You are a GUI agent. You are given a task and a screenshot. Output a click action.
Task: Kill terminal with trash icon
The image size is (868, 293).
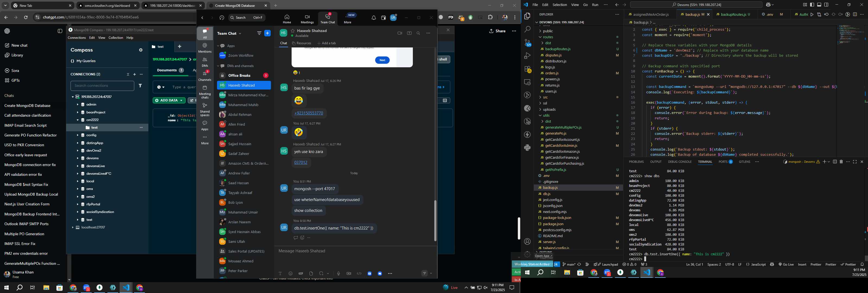841,162
